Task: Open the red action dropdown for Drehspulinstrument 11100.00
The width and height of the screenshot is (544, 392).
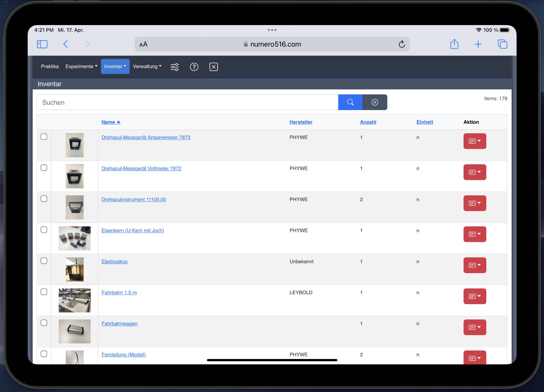Action: pos(475,203)
